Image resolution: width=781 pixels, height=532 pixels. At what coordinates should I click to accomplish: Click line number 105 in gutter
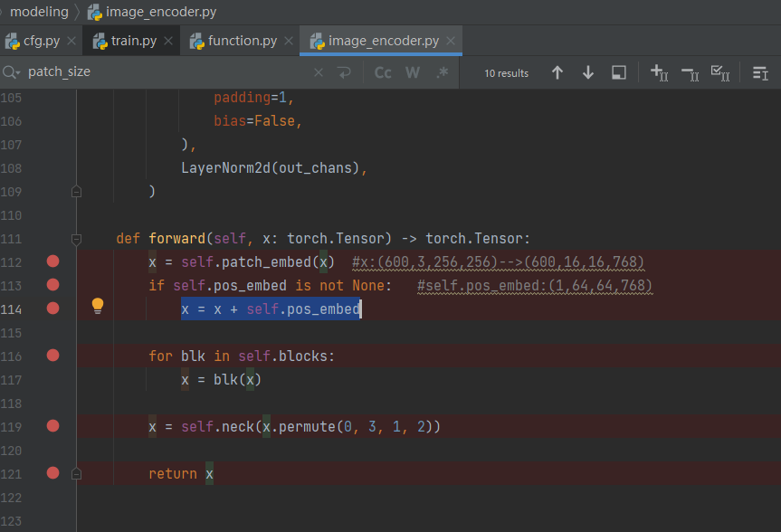point(11,98)
